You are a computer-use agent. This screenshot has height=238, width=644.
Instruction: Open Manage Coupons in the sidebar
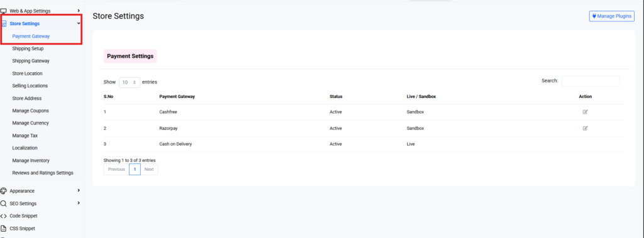30,111
